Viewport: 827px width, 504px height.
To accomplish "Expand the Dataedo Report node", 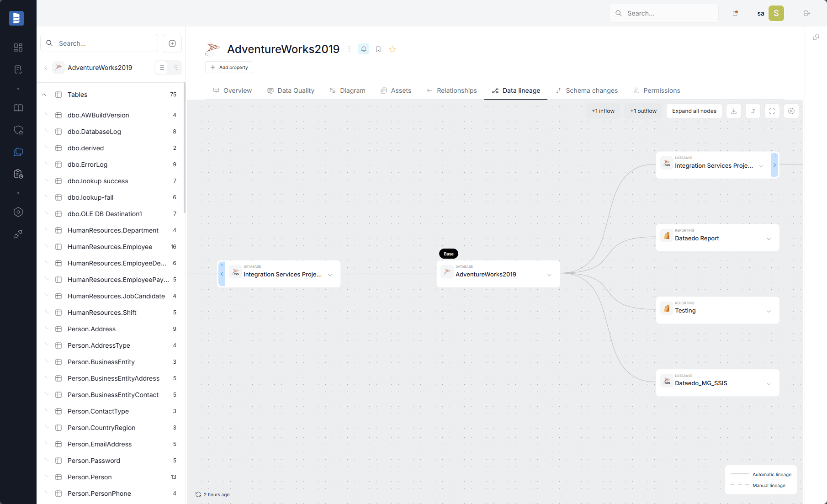I will pos(769,239).
